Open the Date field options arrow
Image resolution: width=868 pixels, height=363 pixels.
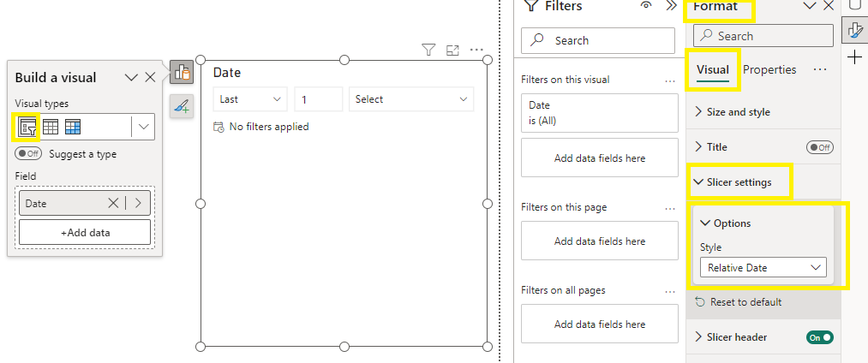[138, 203]
